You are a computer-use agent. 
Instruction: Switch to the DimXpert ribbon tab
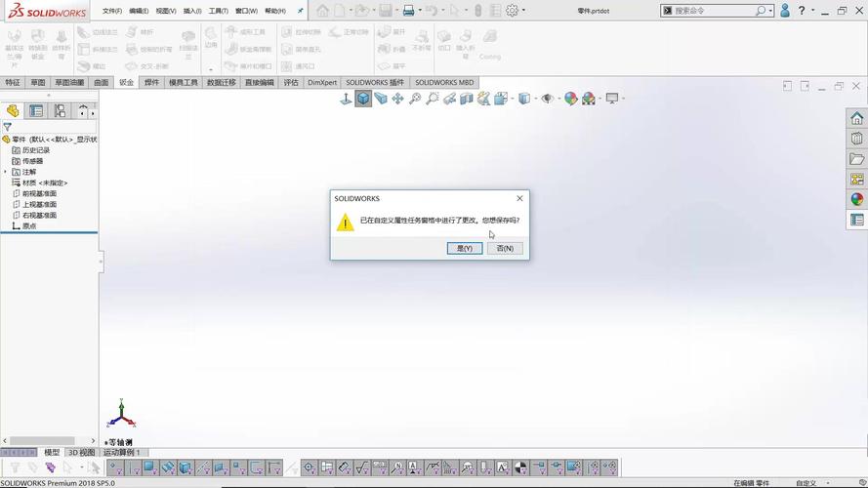[322, 82]
